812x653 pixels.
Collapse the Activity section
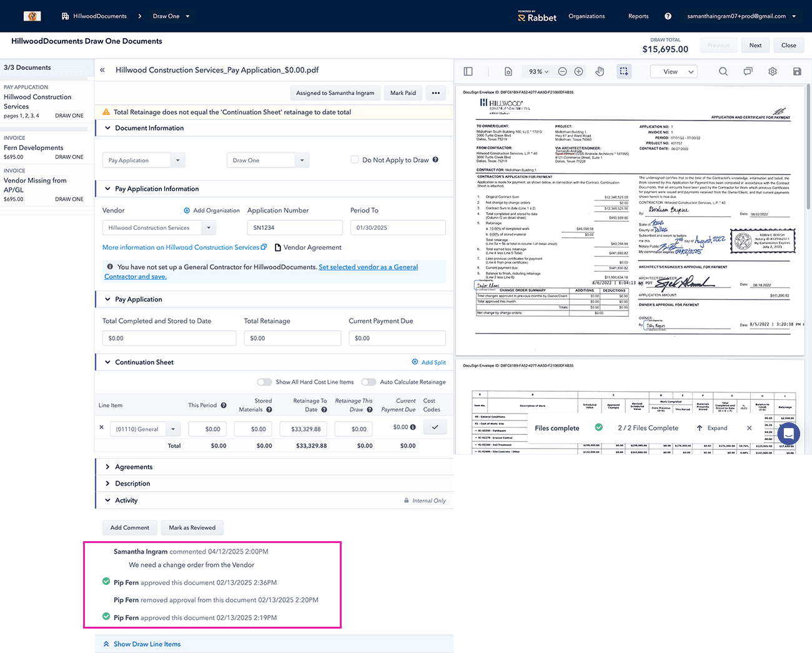(107, 501)
